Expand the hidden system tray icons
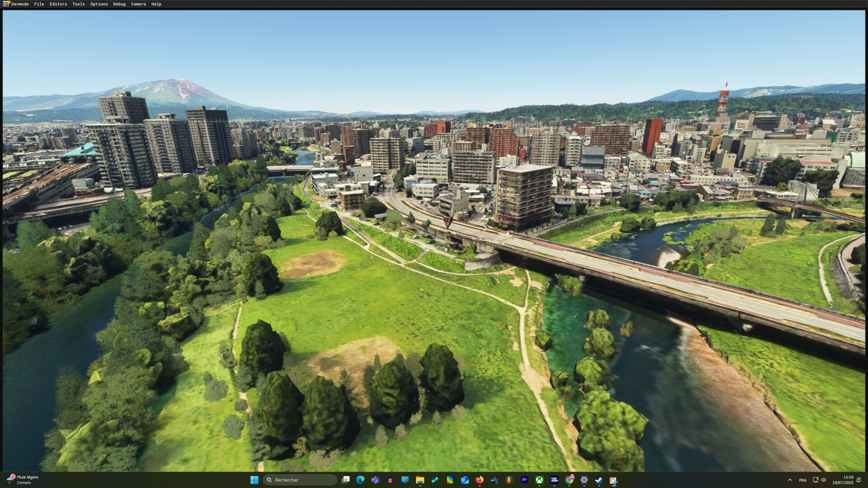This screenshot has height=488, width=868. coord(790,480)
